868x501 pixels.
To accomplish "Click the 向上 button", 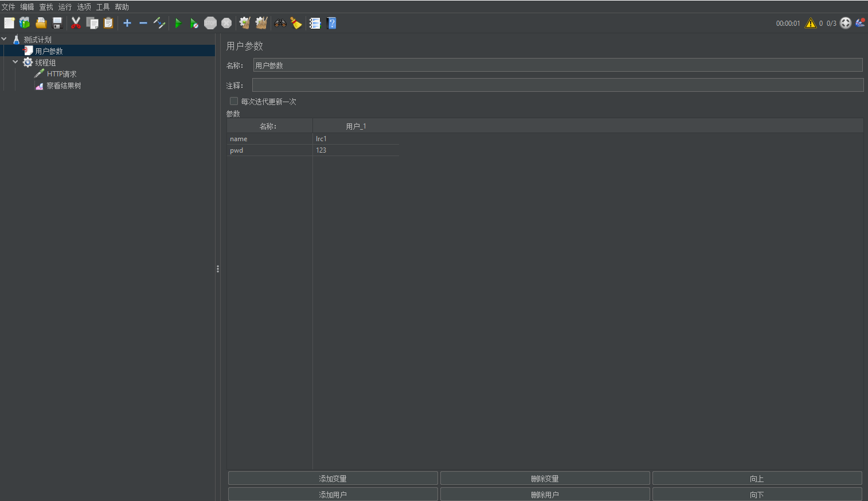I will click(x=757, y=479).
